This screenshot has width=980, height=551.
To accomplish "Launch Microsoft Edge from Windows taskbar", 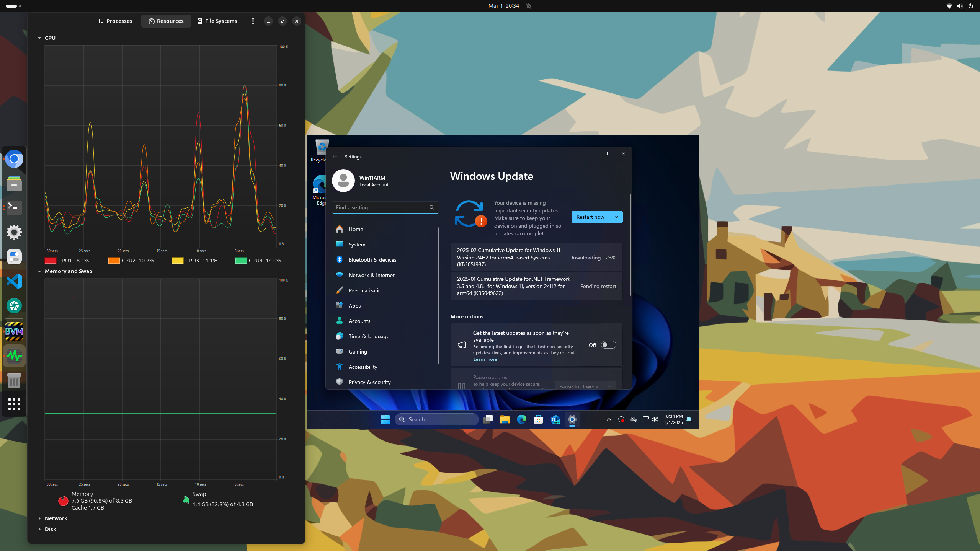I will click(x=522, y=419).
